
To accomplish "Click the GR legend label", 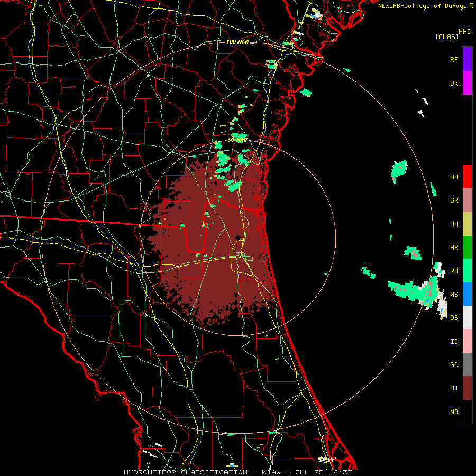I will (x=454, y=200).
